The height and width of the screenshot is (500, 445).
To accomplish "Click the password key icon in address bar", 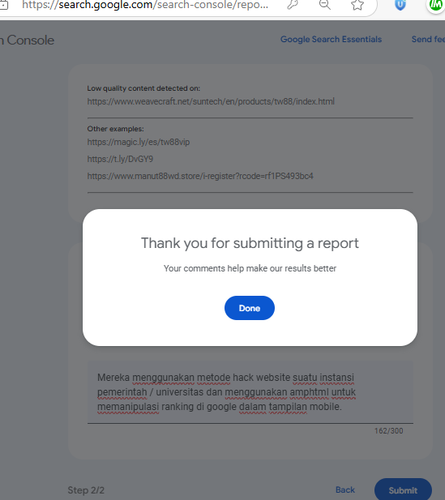I will (x=293, y=5).
